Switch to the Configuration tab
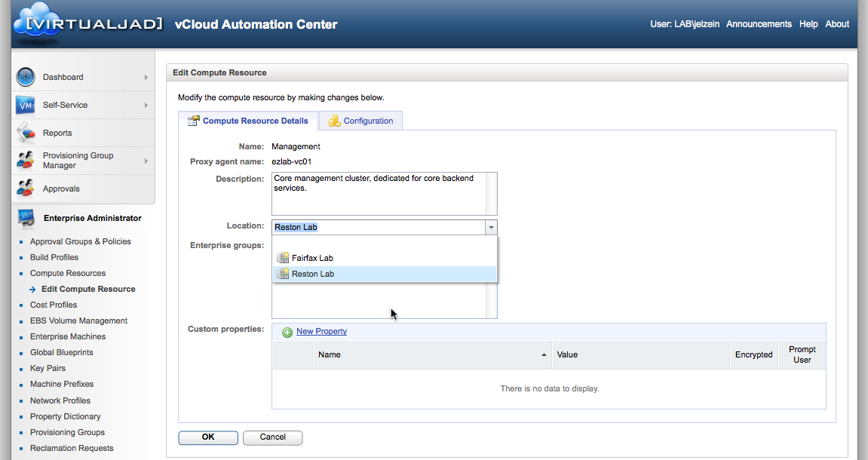This screenshot has height=460, width=868. [360, 121]
